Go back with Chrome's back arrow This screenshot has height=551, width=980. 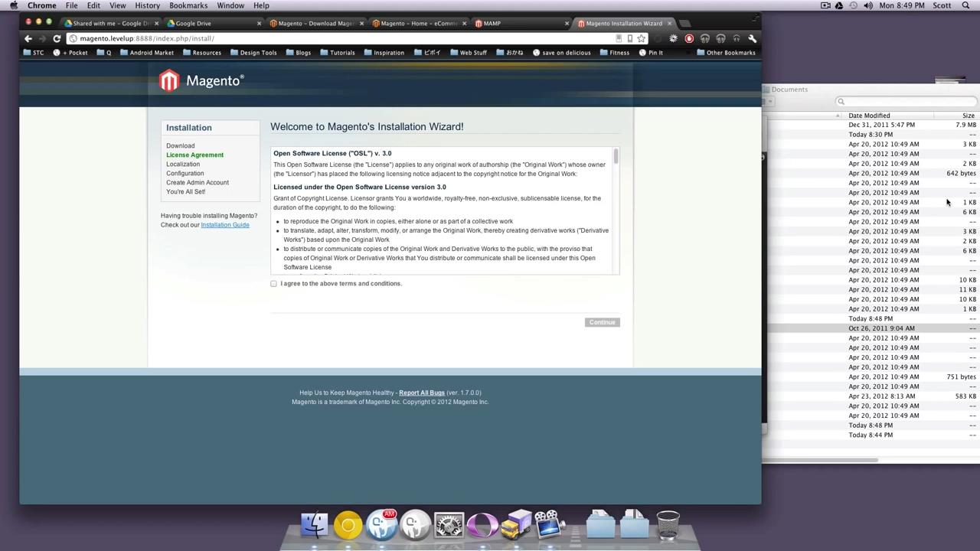[28, 38]
